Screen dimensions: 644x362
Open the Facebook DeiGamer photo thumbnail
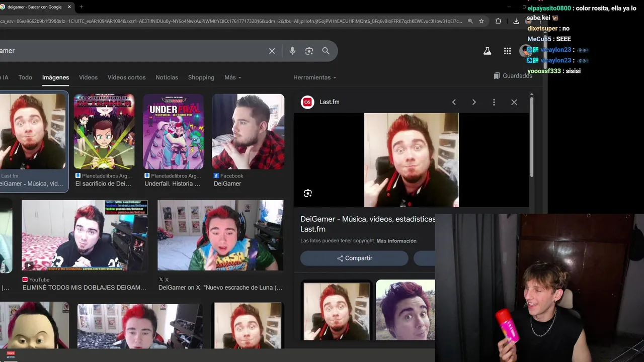pyautogui.click(x=248, y=132)
